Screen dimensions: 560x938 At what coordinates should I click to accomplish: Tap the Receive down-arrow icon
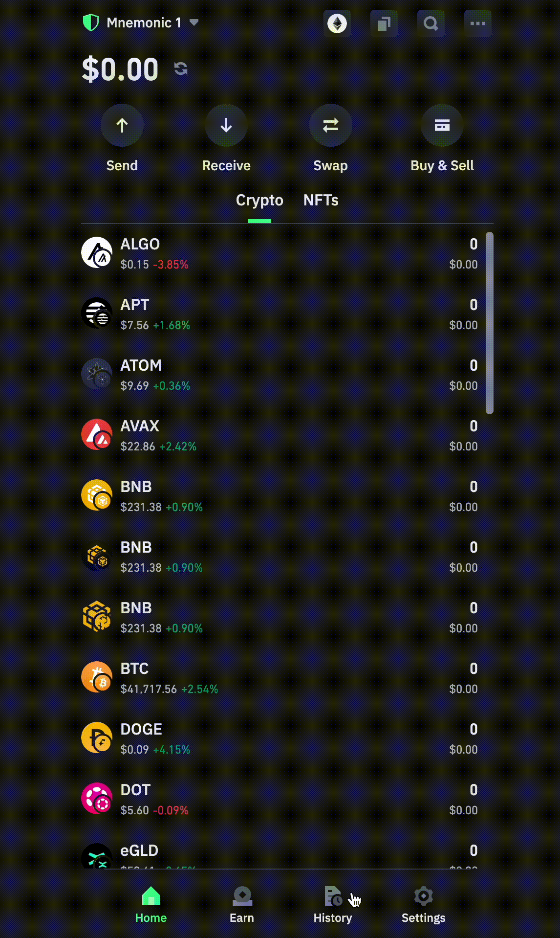click(x=226, y=126)
